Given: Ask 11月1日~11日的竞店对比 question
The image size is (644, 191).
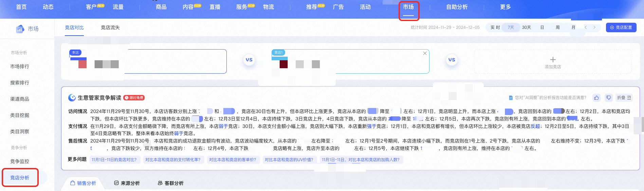Looking at the screenshot, I should click(x=114, y=160).
